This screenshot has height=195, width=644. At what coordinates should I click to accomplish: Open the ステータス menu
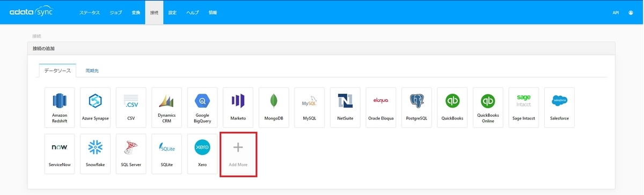click(x=90, y=12)
